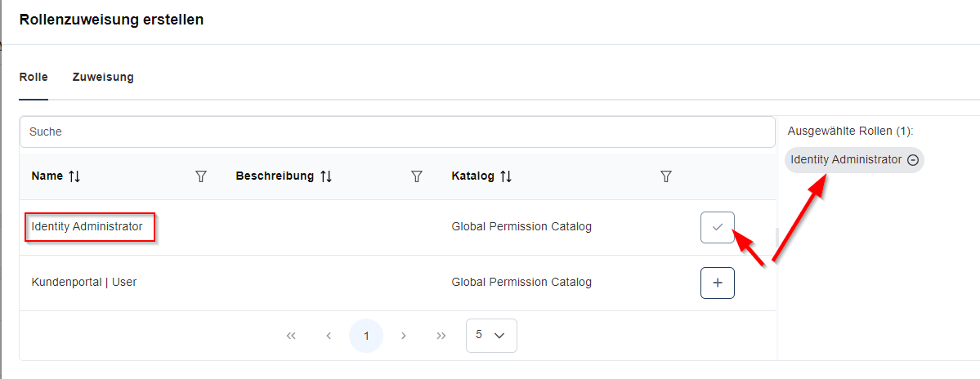Sort table by Name column arrows
980x379 pixels.
[74, 176]
